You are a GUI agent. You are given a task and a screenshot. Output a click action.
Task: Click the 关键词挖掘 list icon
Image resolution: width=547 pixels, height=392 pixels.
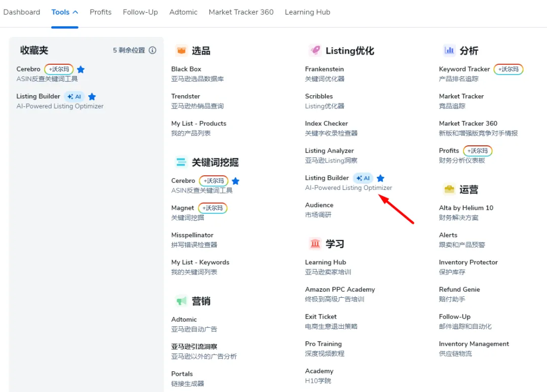coord(181,162)
